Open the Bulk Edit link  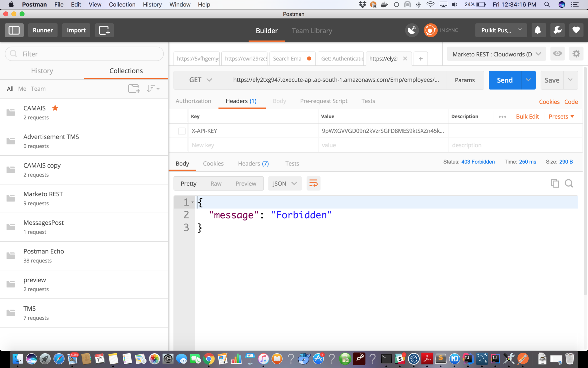(527, 117)
